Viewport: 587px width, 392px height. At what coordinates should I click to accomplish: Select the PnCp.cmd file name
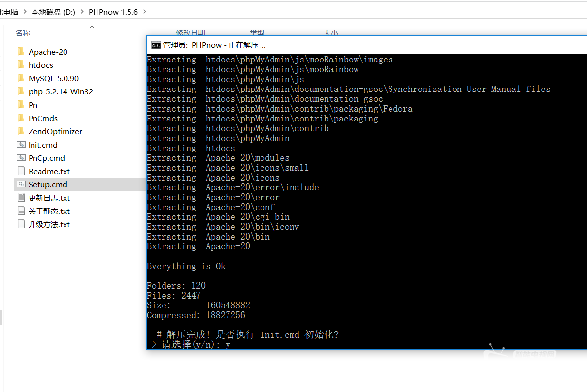(47, 158)
